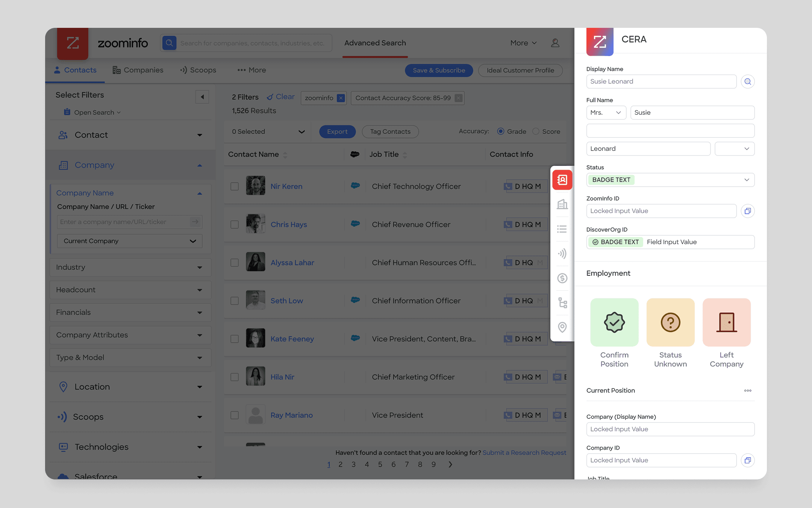Open the 0 Selected dropdown
812x508 pixels.
[268, 132]
